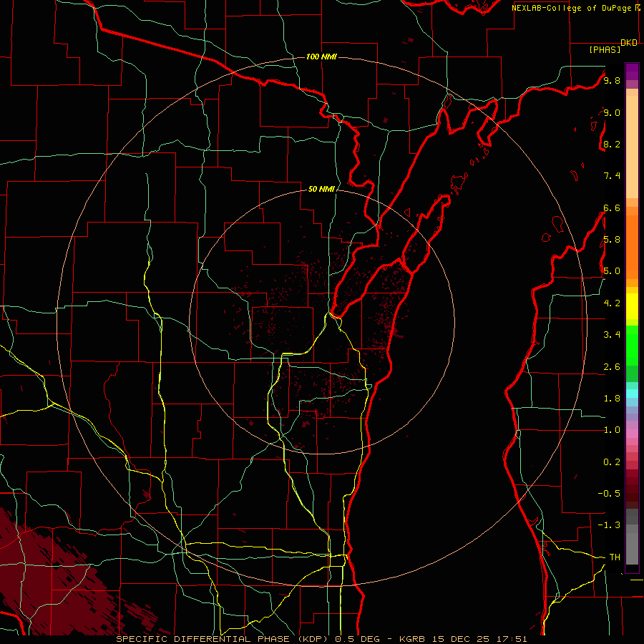Click the purple band at the scale top

632,72
